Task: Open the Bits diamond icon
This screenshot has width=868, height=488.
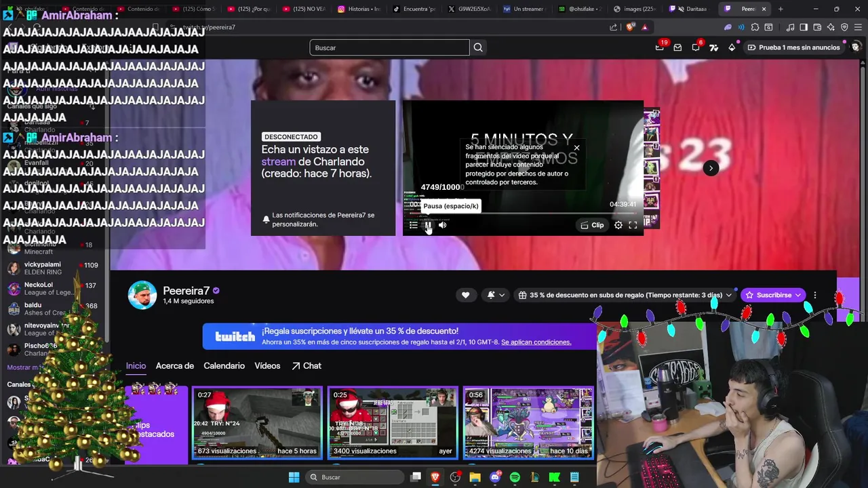Action: click(732, 47)
